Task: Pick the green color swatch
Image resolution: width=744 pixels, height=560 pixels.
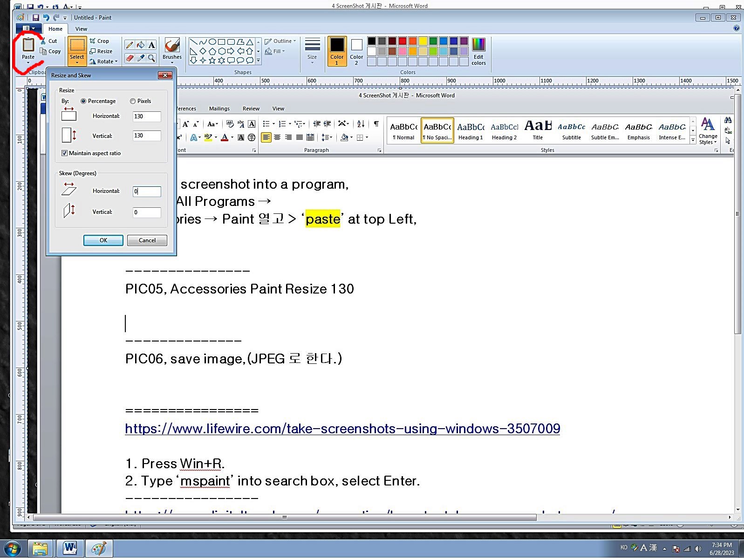Action: (x=433, y=41)
